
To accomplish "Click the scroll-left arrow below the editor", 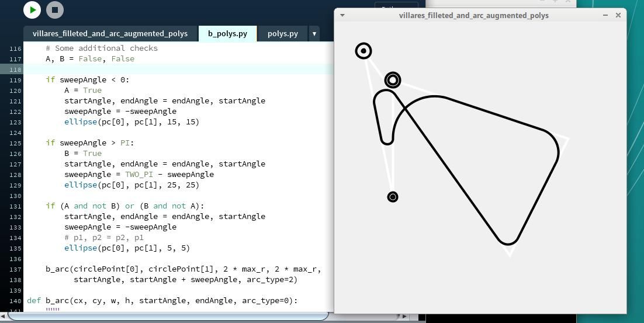I will pyautogui.click(x=4, y=316).
